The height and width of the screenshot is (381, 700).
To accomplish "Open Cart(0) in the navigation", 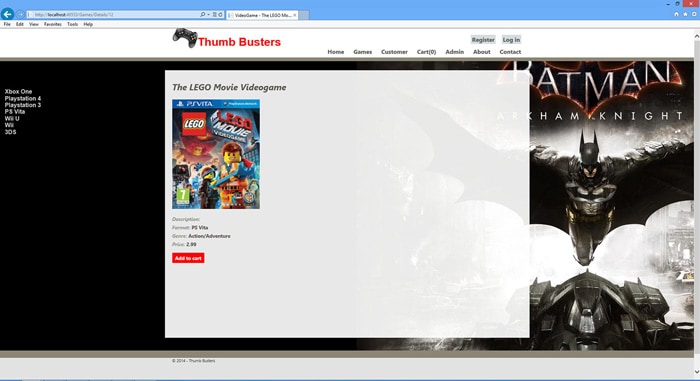I will (x=426, y=52).
